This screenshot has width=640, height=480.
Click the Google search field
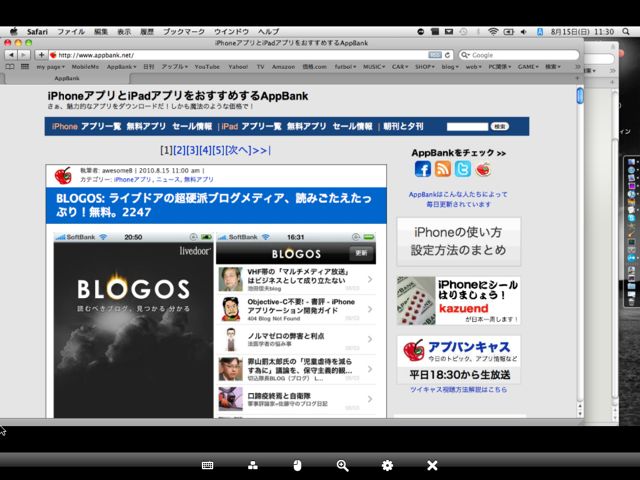(519, 55)
